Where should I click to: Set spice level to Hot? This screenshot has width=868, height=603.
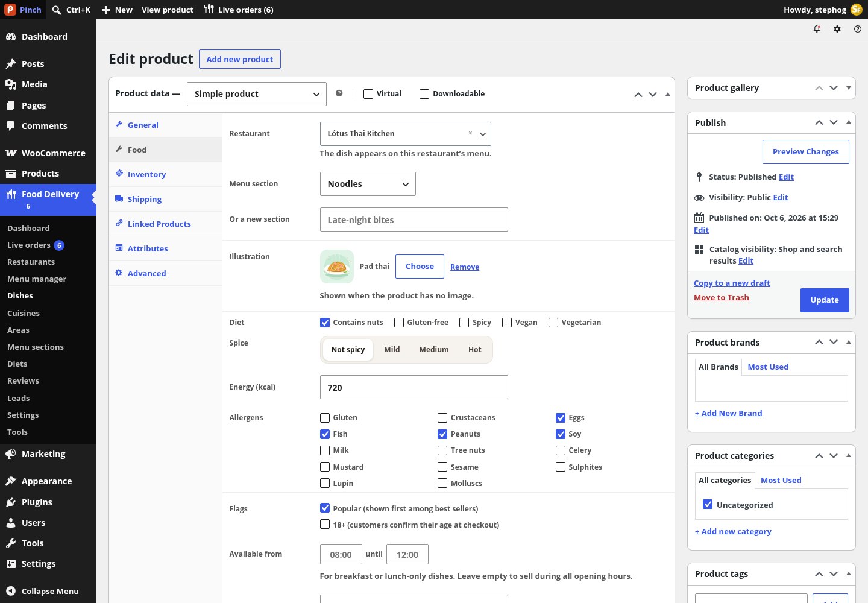tap(475, 350)
